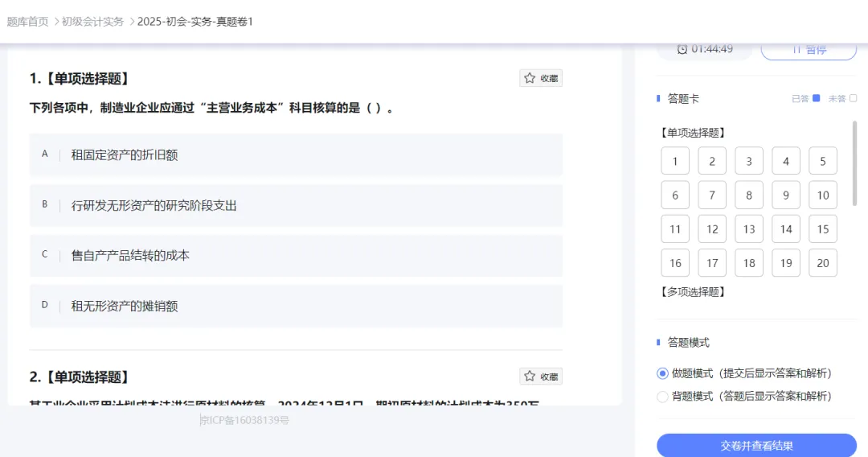The width and height of the screenshot is (868, 457).
Task: Jump to question 10 in answer card
Action: 823,195
